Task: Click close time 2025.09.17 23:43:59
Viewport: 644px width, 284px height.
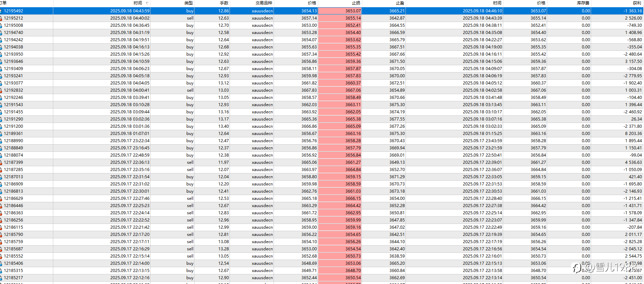Action: [482, 141]
